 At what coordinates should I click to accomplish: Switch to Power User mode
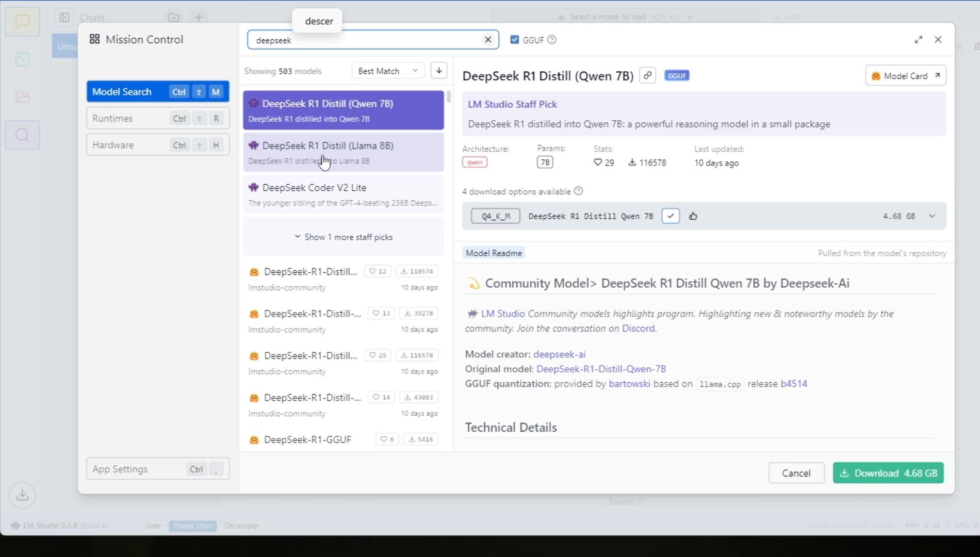(192, 526)
